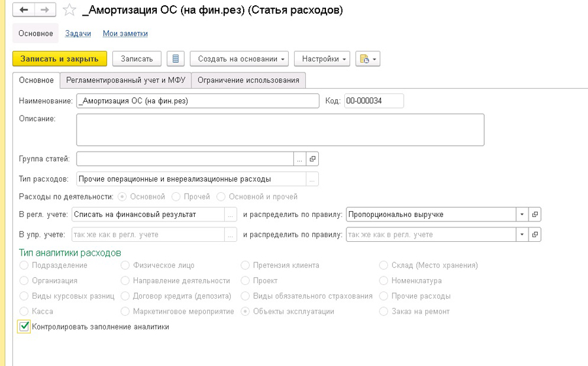Click the Записать button
This screenshot has height=366, width=588.
click(137, 59)
